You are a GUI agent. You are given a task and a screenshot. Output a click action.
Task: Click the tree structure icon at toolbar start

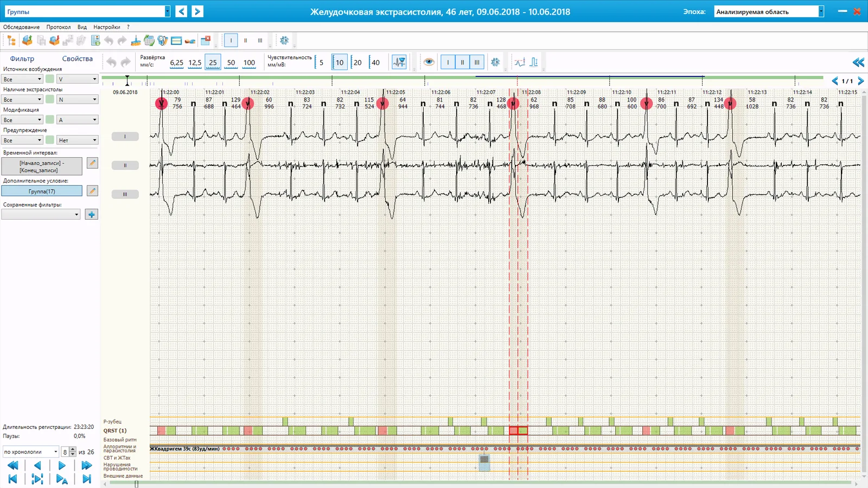click(11, 41)
